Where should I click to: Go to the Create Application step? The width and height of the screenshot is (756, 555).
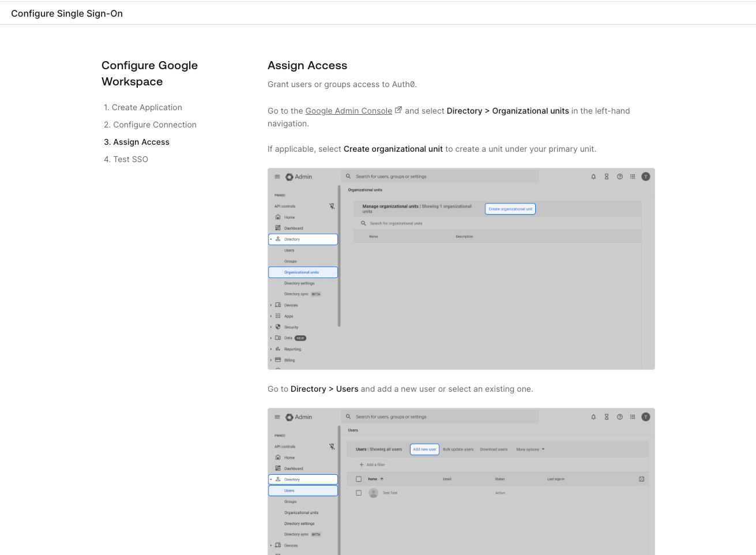pos(143,107)
